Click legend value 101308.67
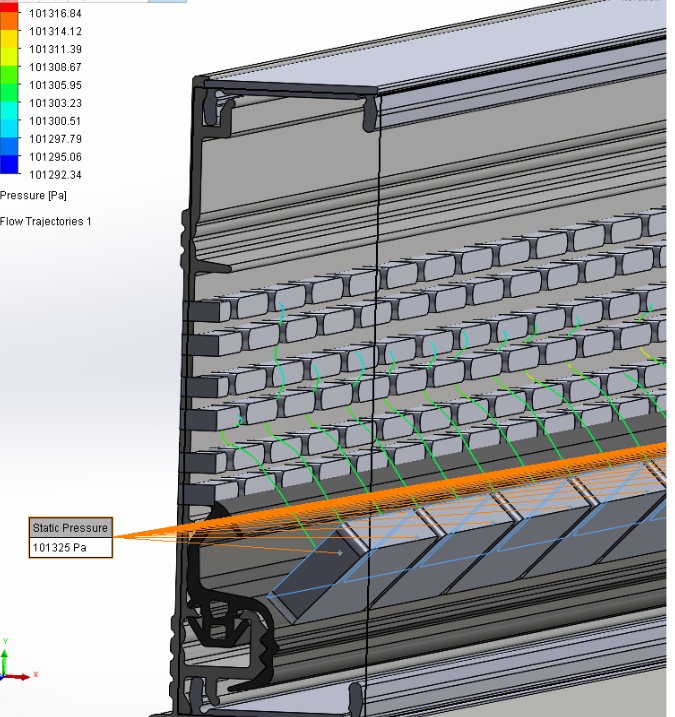 [x=55, y=67]
